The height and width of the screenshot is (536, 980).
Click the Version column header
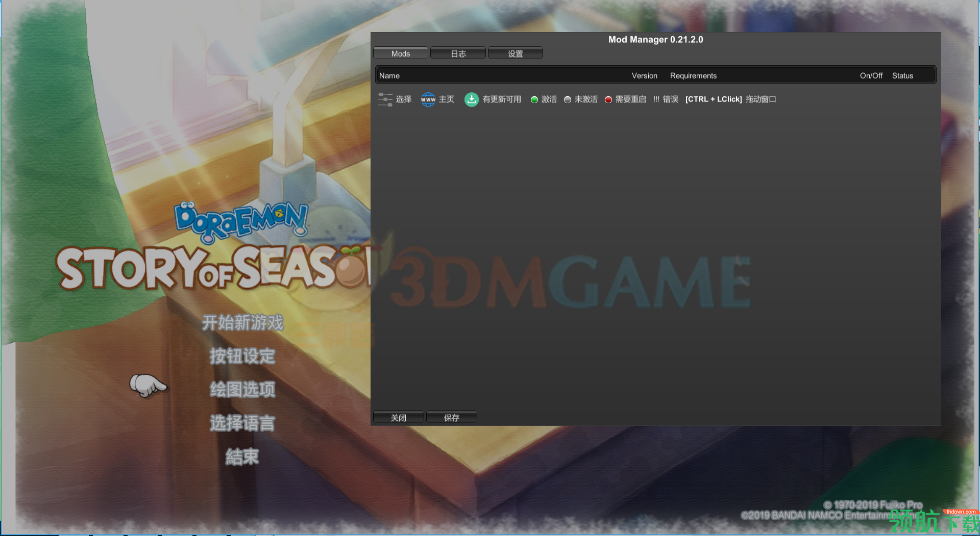coord(645,75)
